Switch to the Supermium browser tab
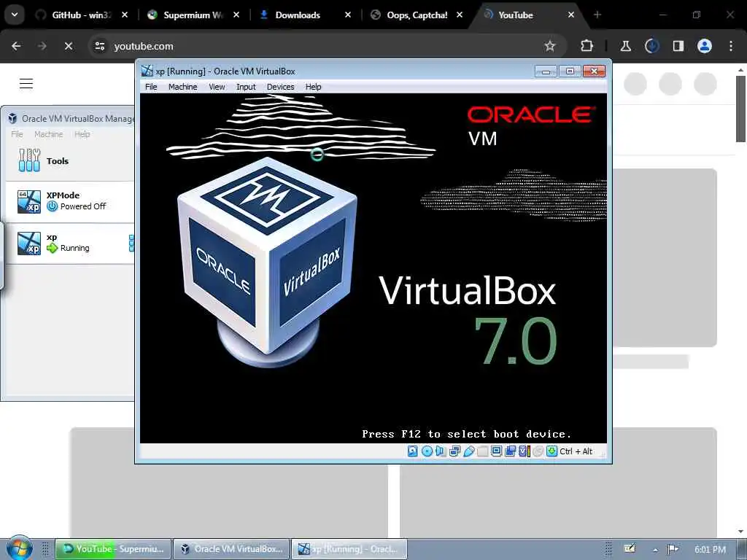The width and height of the screenshot is (747, 560). pyautogui.click(x=193, y=15)
